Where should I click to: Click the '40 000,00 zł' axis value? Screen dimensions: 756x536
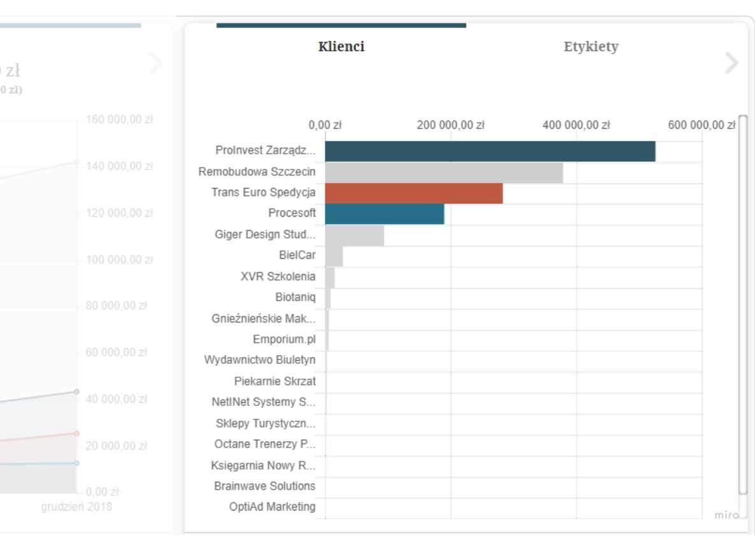tap(116, 399)
